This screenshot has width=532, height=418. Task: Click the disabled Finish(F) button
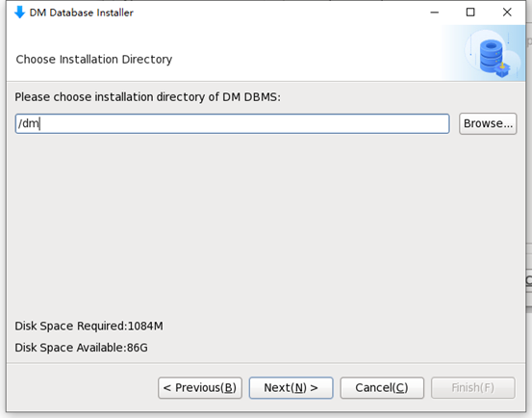click(473, 388)
